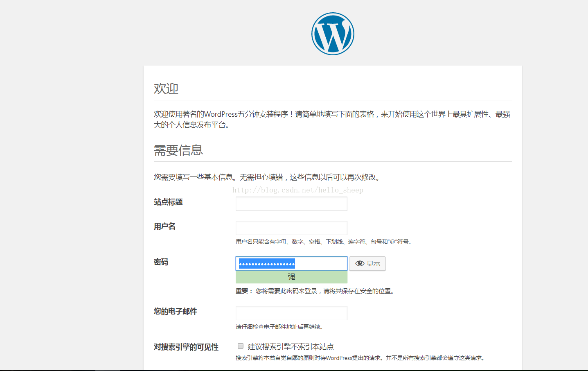Focus the 用户名 username input field
Viewport: 588px width, 371px height.
click(x=291, y=228)
